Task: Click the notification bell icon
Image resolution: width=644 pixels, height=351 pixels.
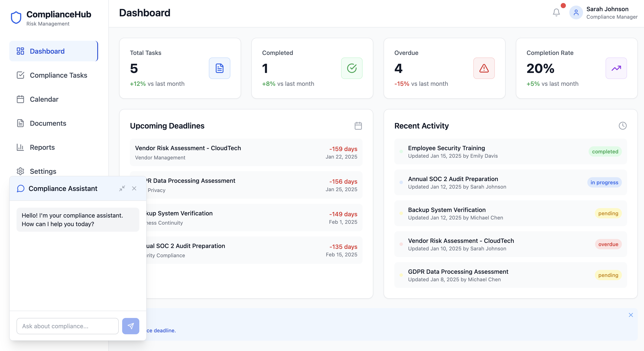Action: 556,12
